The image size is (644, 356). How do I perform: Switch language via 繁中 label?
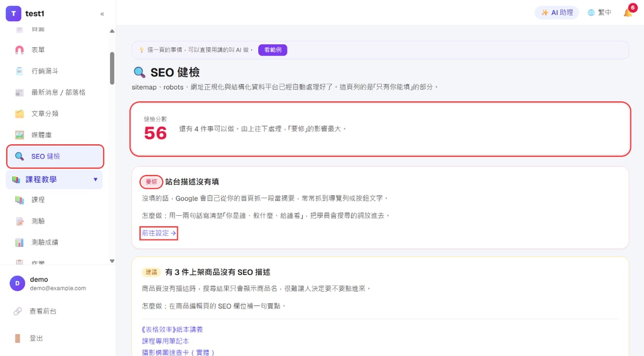point(605,13)
